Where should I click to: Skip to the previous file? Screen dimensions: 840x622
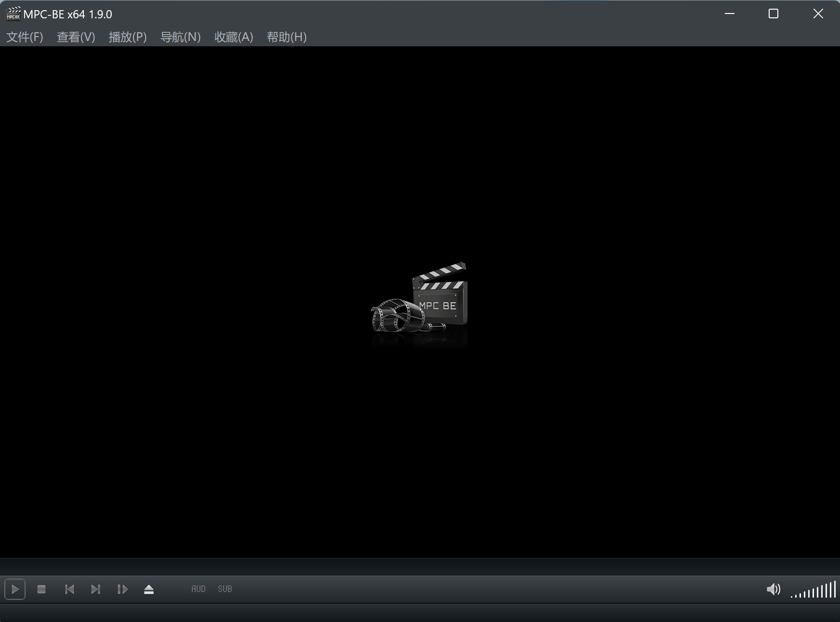[x=69, y=589]
